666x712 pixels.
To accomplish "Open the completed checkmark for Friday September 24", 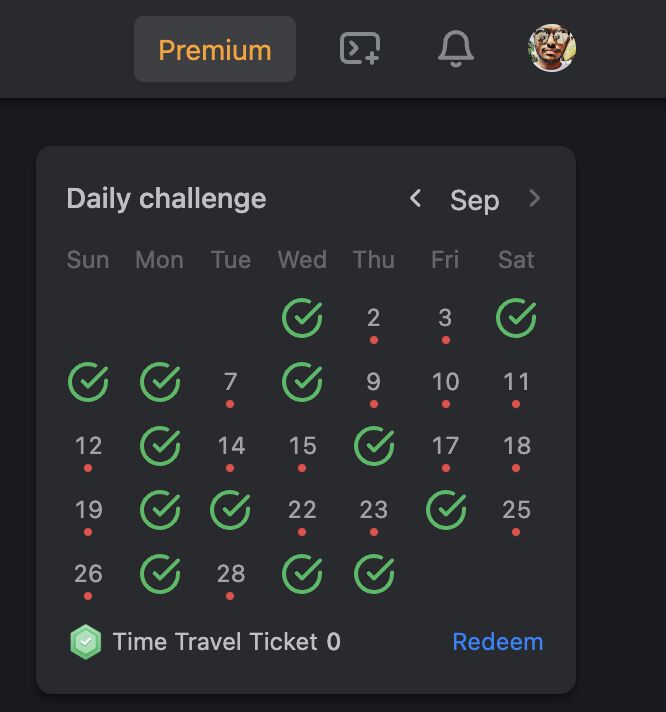I will 446,510.
